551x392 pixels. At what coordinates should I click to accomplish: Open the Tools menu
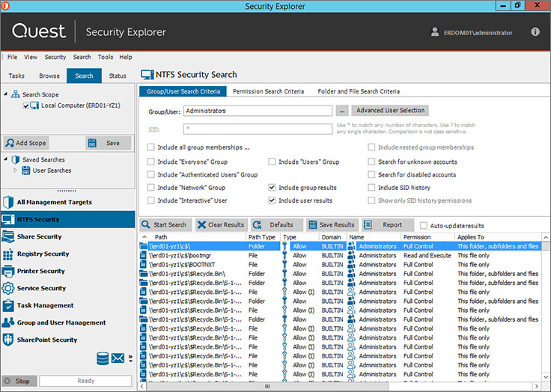click(106, 57)
